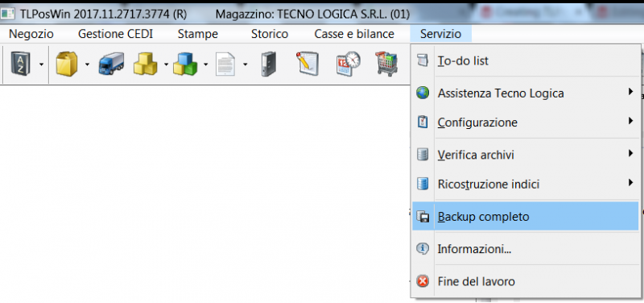
Task: Click the black binder folder icon
Action: 269,64
